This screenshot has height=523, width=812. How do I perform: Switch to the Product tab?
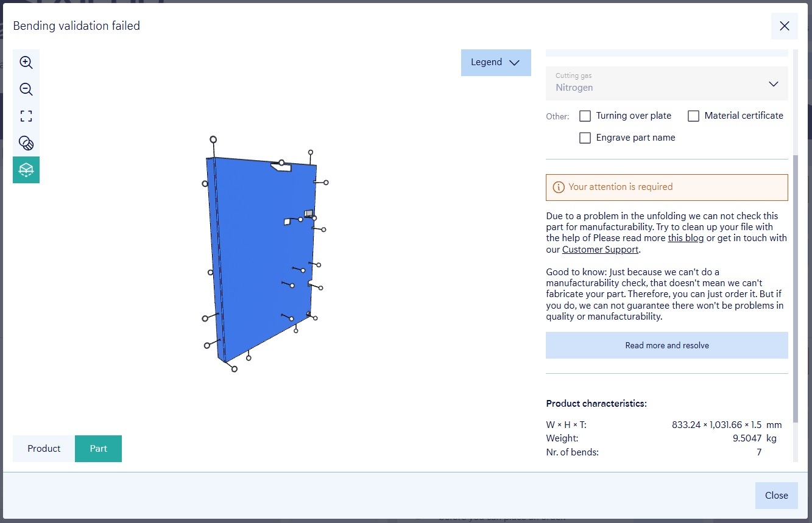click(x=44, y=449)
